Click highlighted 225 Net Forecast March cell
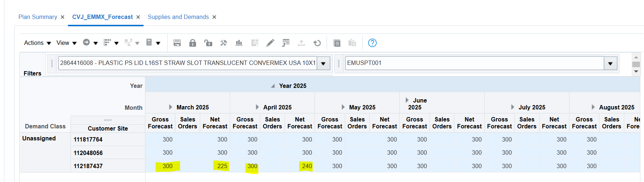Screen dimensions: 644x182 click(215, 166)
